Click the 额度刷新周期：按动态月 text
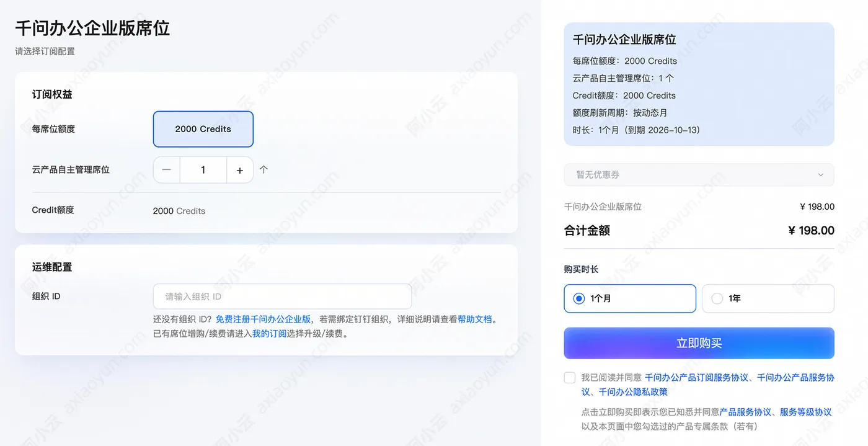The height and width of the screenshot is (446, 868). pyautogui.click(x=620, y=113)
